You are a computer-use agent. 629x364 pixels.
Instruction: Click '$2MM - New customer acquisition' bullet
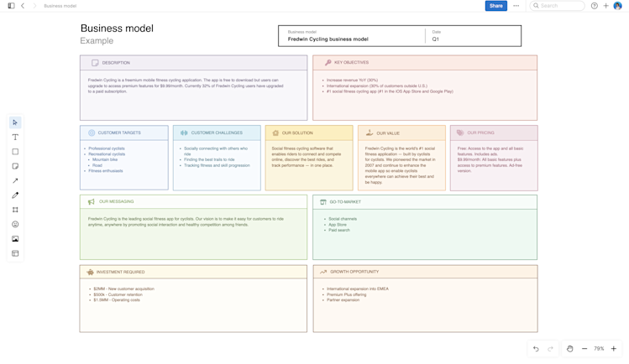[124, 289]
